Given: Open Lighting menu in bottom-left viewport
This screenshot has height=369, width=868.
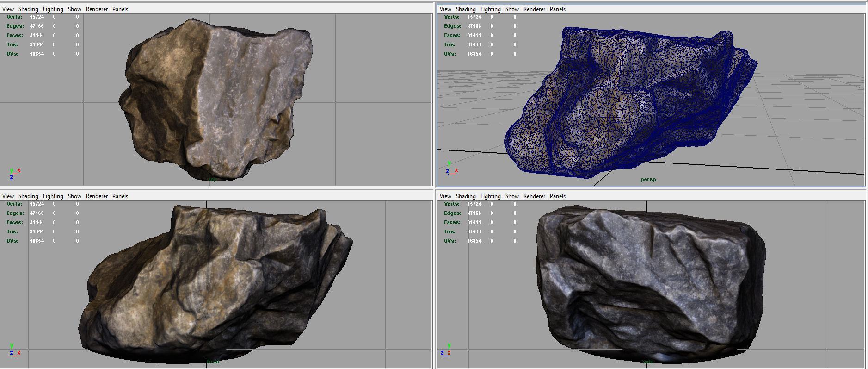Looking at the screenshot, I should [x=53, y=196].
